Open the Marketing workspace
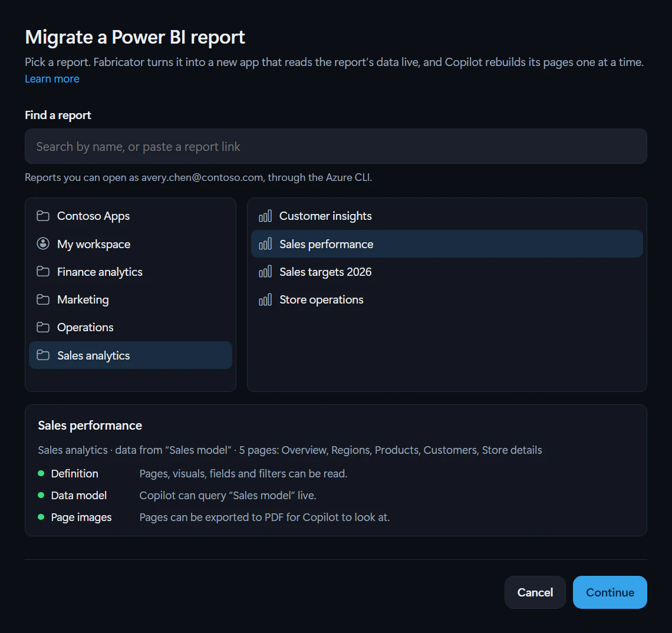The height and width of the screenshot is (633, 672). point(130,299)
